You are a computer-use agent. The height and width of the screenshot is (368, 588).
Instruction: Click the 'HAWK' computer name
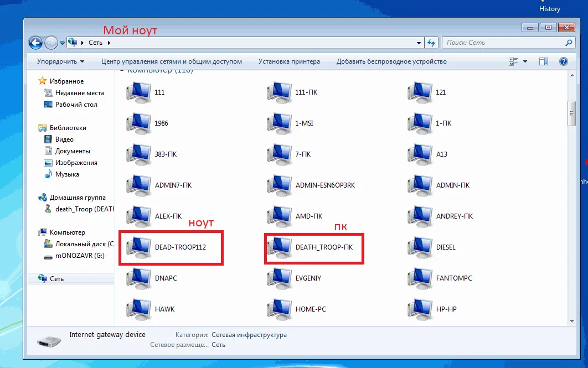165,309
